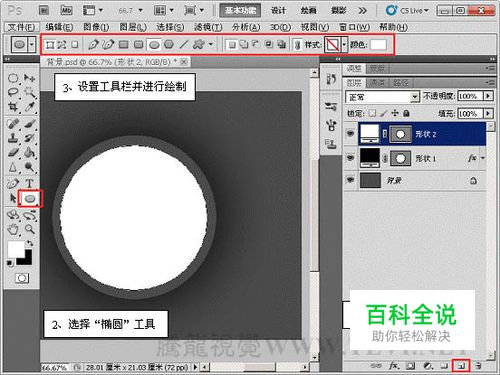Expand the 不透明度 opacity arrow
Viewport: 500px width, 375px height.
point(489,96)
